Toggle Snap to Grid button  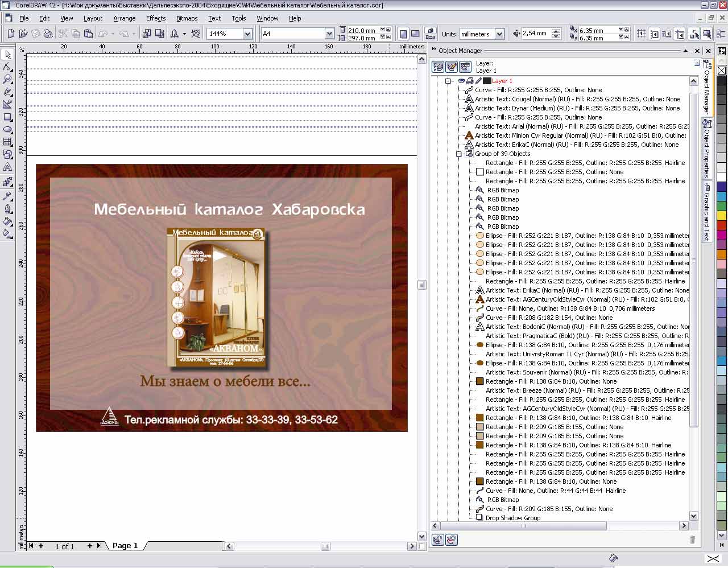coord(642,34)
